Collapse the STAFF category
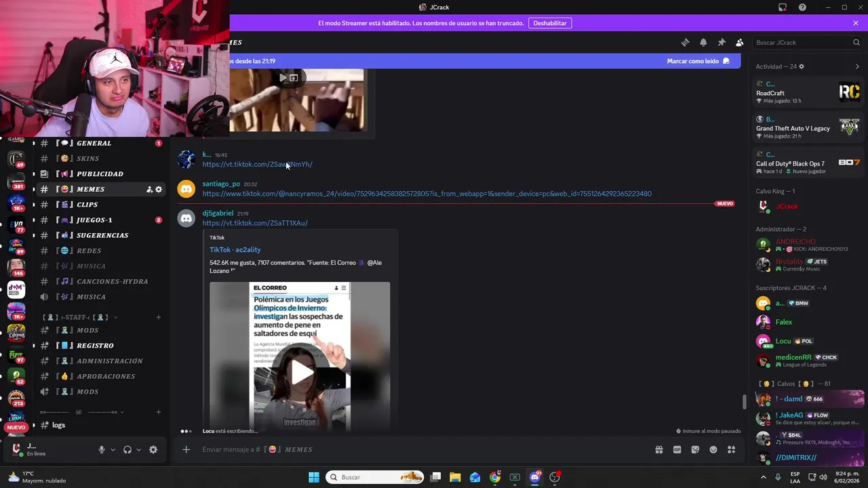 pos(80,317)
